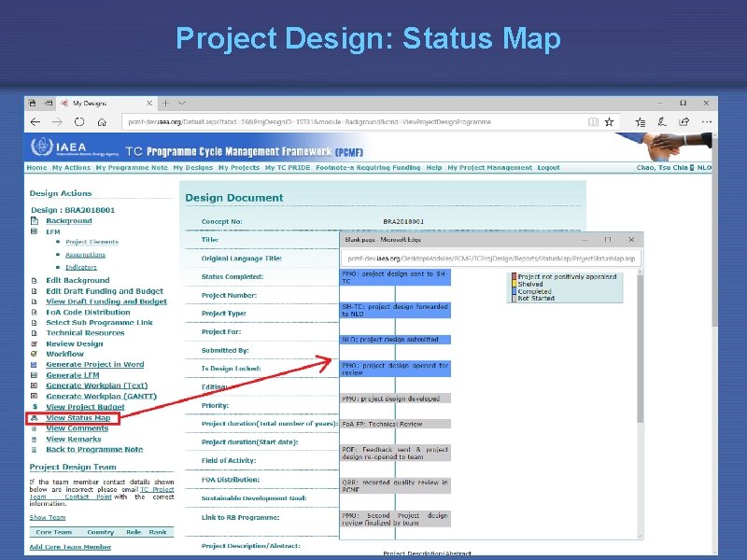The height and width of the screenshot is (560, 747).
Task: Click the Shelved color swatch in the legend
Action: (x=514, y=284)
